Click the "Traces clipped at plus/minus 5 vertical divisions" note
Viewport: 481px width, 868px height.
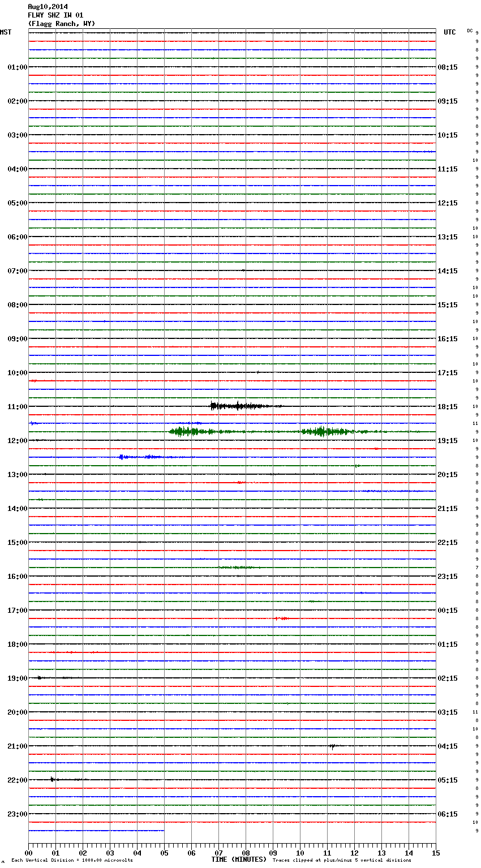(x=342, y=861)
